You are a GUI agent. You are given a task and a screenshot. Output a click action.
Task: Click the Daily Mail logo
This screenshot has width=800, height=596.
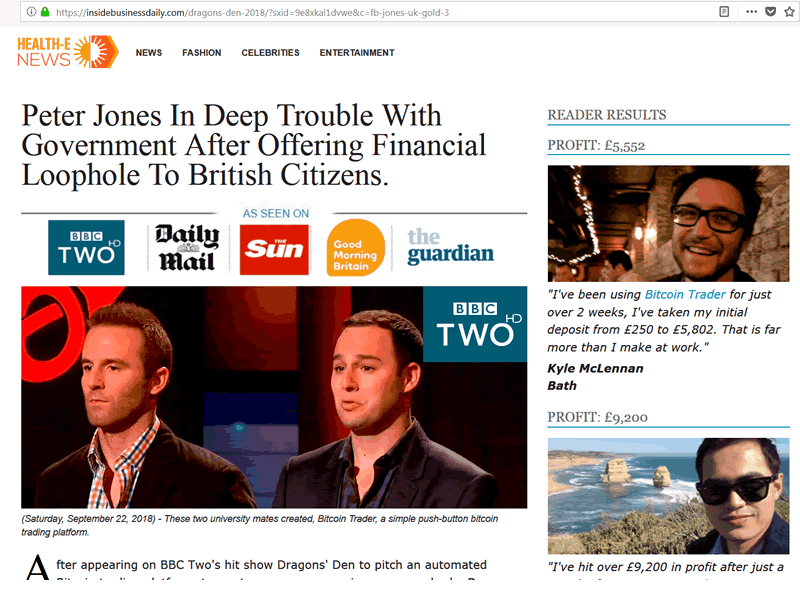[187, 247]
